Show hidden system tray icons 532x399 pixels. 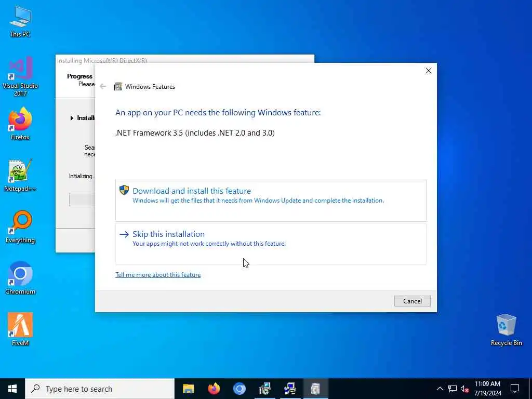coord(440,389)
